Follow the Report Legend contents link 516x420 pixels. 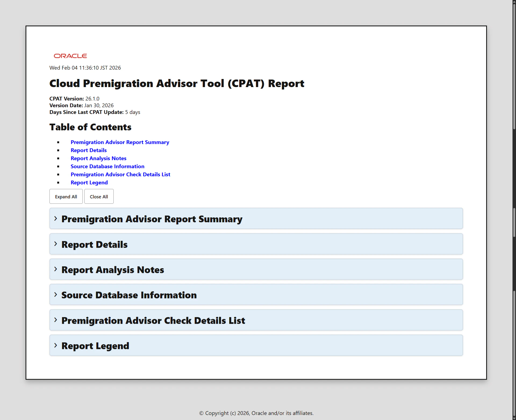tap(89, 182)
